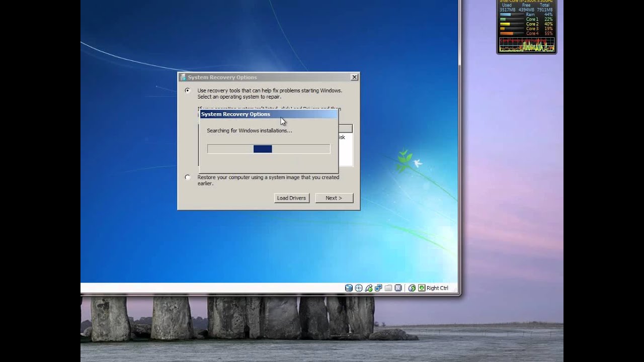Click the hard disk activity icon in VirtualBox status bar
This screenshot has height=362, width=644.
[349, 288]
